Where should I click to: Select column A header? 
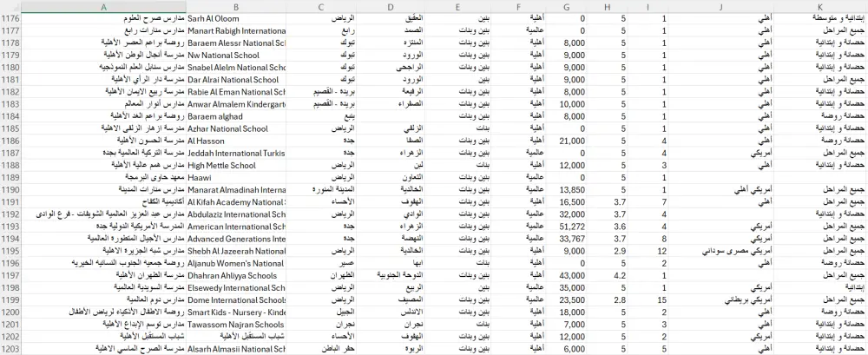(x=103, y=7)
